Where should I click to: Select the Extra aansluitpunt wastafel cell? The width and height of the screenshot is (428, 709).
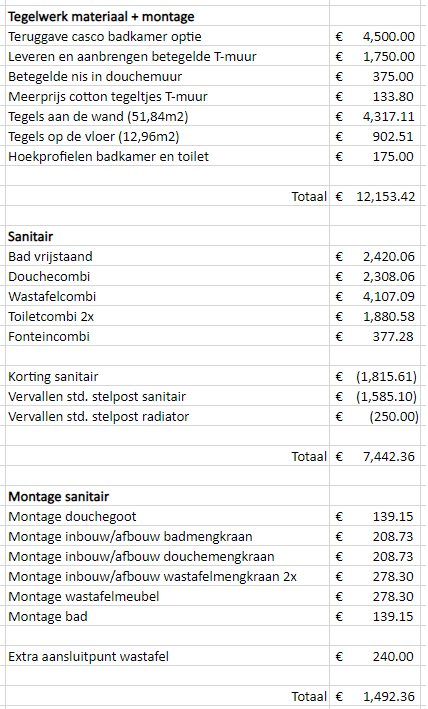click(167, 656)
